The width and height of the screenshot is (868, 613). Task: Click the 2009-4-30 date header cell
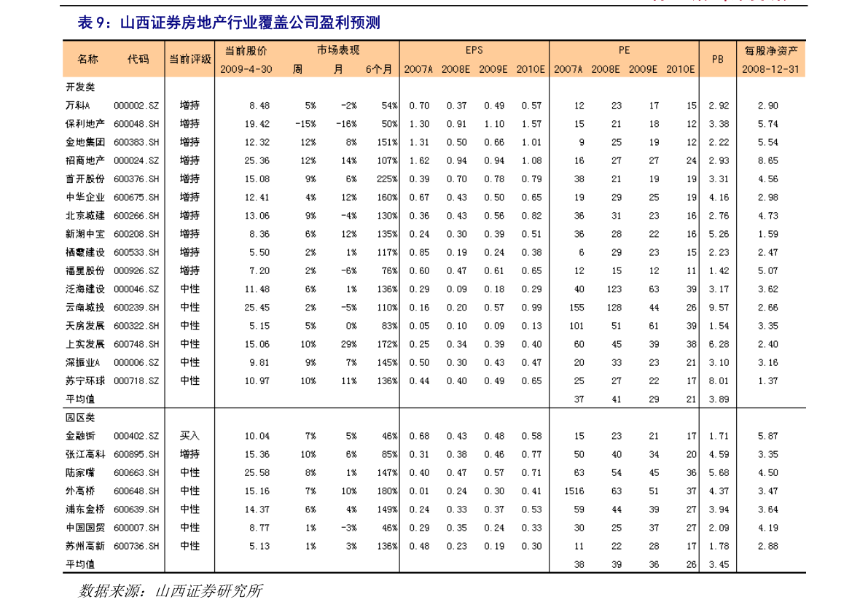pos(245,68)
